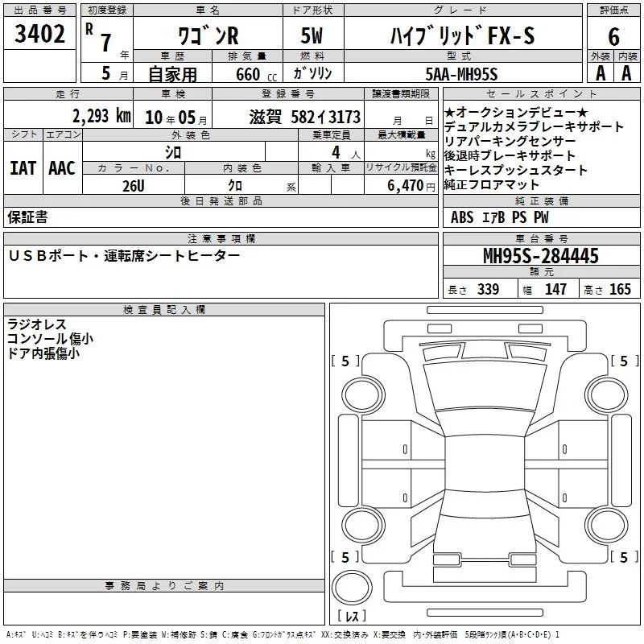Click the bottom-right [5] tire rating marker
The image size is (644, 644).
pos(624,557)
